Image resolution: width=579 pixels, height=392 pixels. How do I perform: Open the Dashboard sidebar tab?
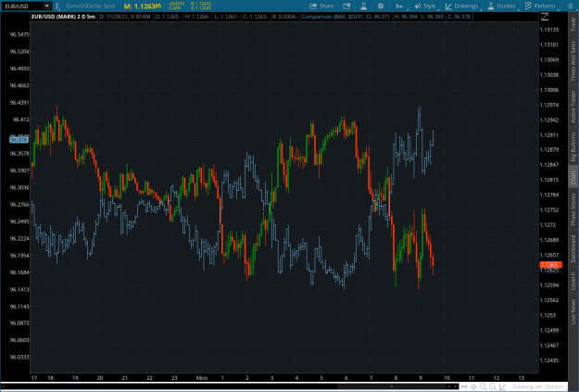click(x=573, y=248)
